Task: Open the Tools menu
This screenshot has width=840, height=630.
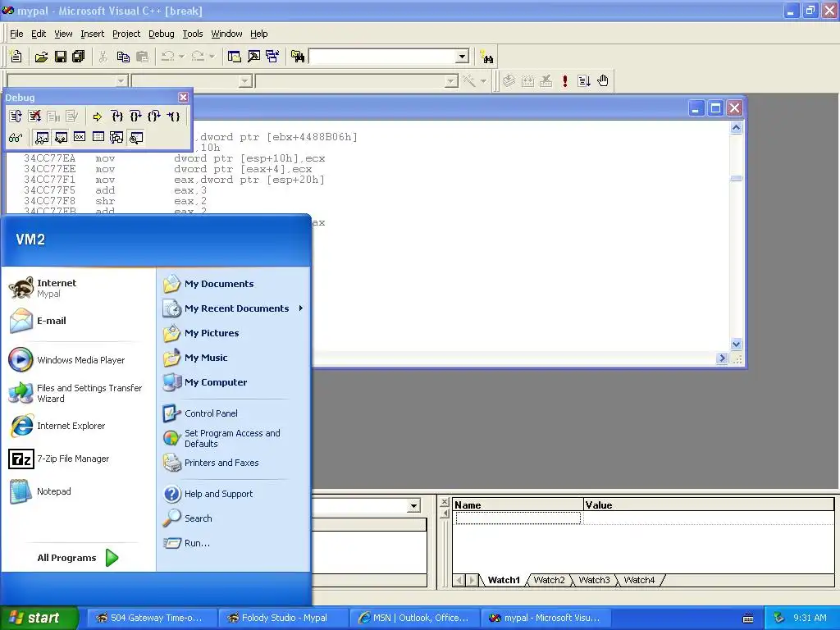Action: coord(192,34)
